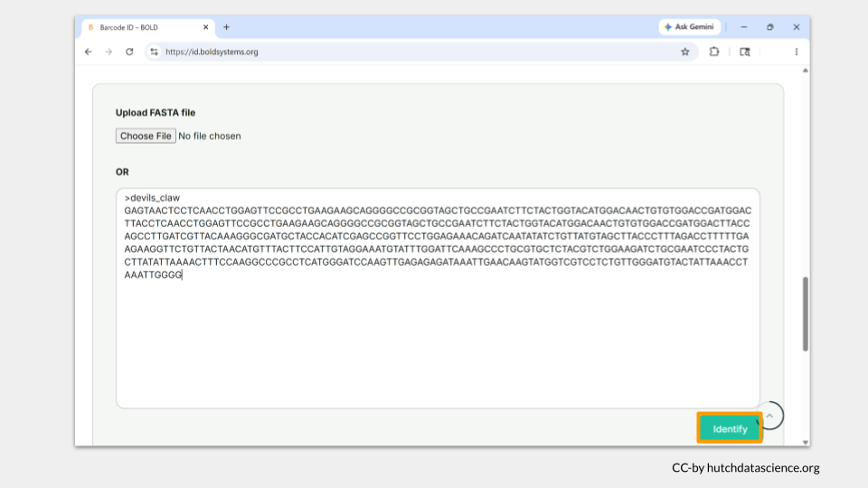868x488 pixels.
Task: Click the 'No file chosen' text
Action: tap(210, 136)
